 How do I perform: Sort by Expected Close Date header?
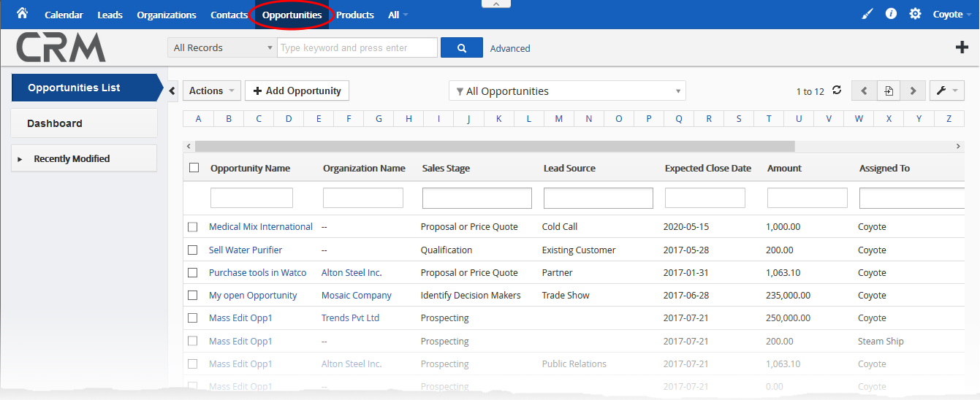[x=708, y=168]
